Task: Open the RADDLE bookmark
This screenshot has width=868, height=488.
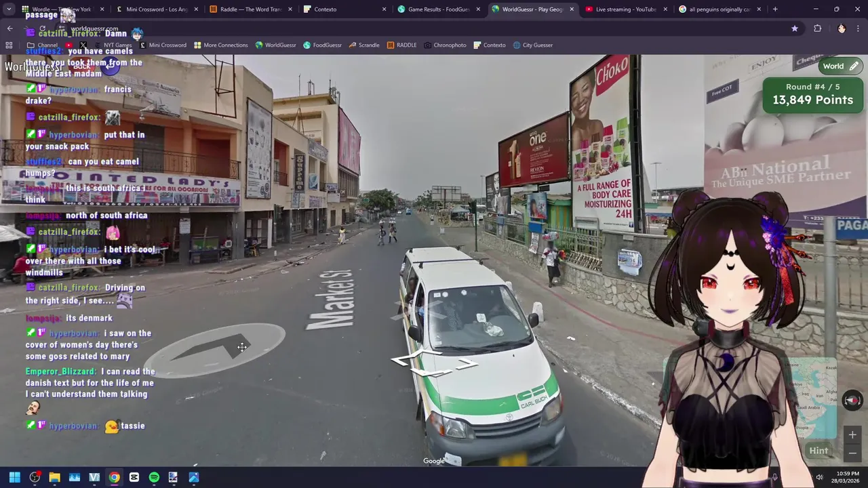Action: click(x=401, y=45)
